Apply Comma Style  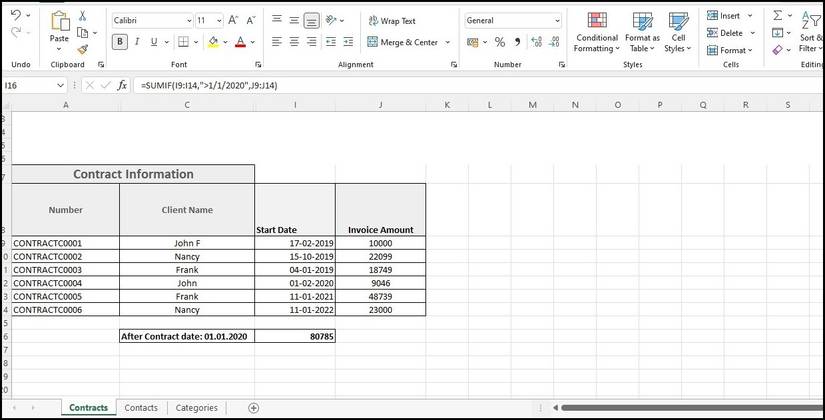517,42
